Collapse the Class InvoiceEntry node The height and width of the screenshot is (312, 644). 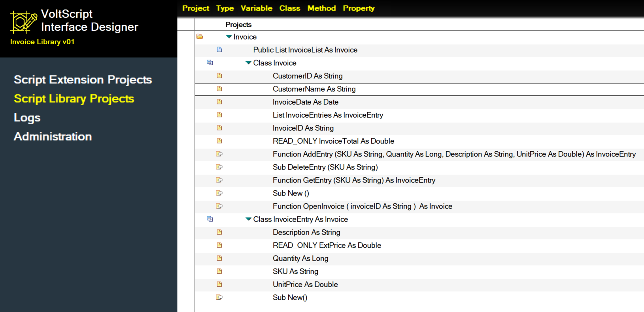[248, 219]
